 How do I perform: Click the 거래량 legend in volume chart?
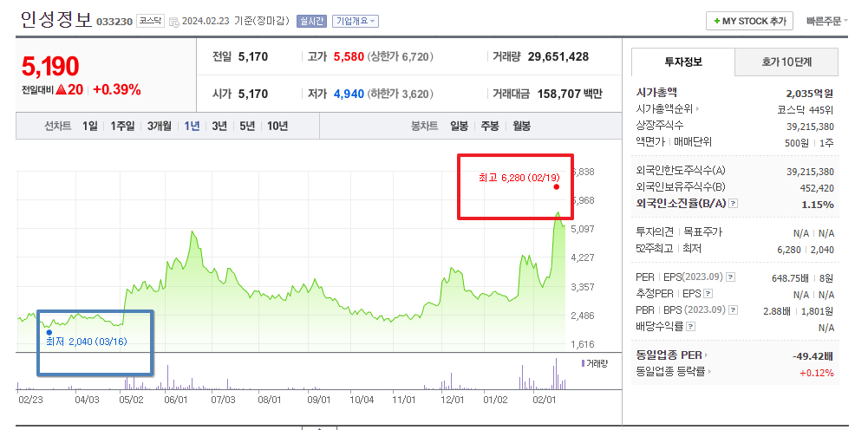(x=594, y=363)
